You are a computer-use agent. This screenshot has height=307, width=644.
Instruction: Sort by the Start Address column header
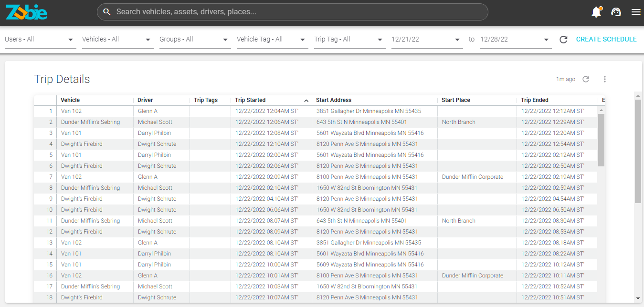tap(334, 100)
